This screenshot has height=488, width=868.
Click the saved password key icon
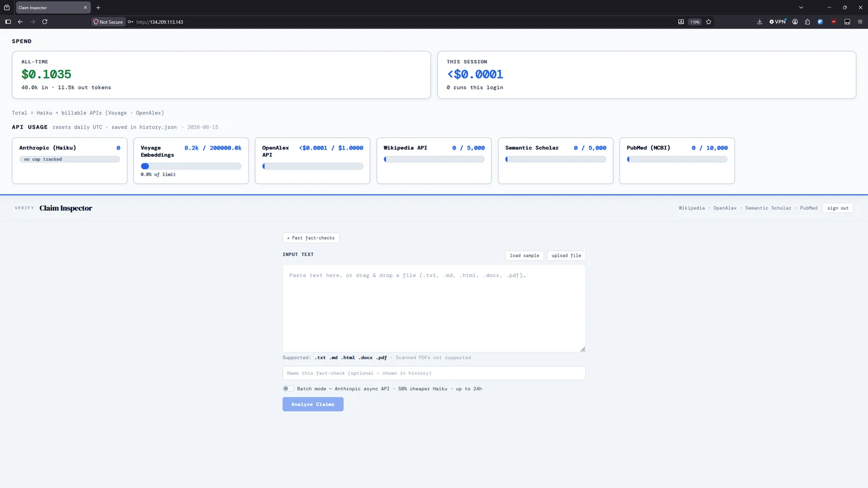click(x=131, y=22)
